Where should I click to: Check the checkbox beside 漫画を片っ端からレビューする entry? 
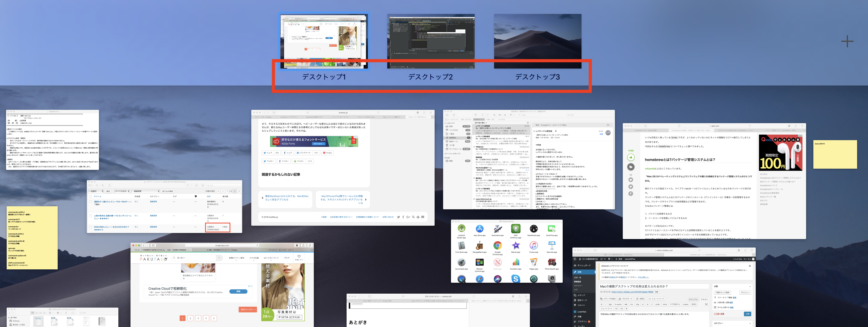pos(90,202)
